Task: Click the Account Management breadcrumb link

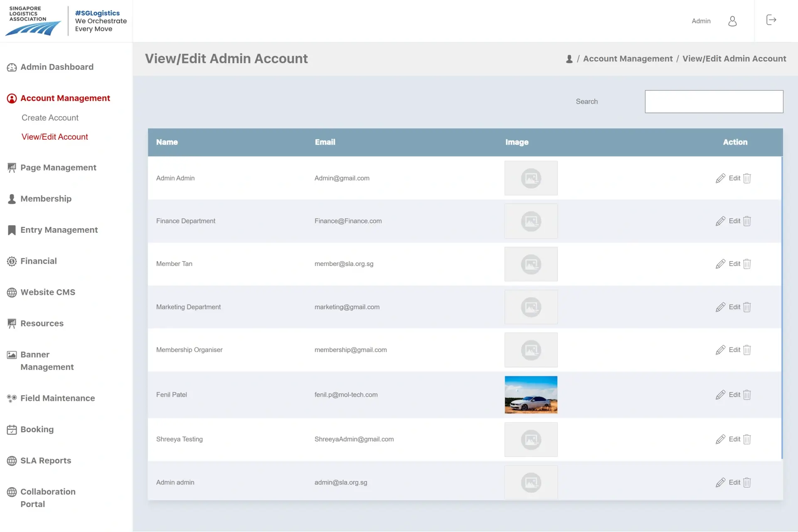Action: pos(628,59)
